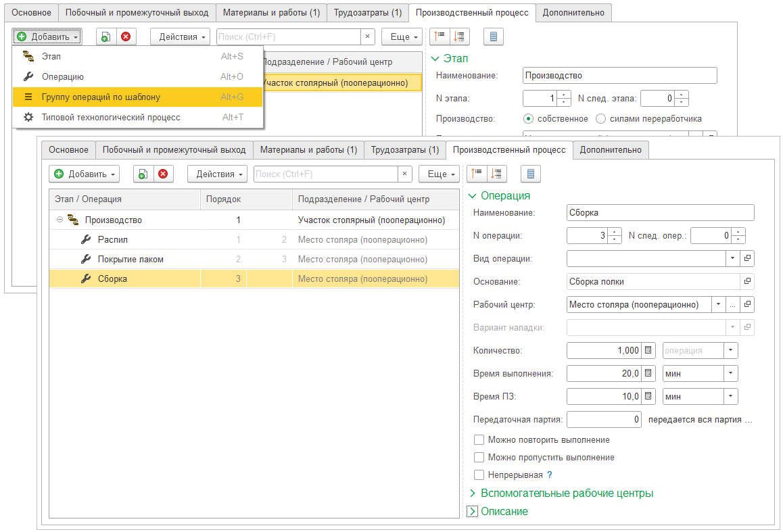This screenshot has height=532, width=783.
Task: Expand the Вспомогательные рабочие центры section
Action: pos(473,493)
